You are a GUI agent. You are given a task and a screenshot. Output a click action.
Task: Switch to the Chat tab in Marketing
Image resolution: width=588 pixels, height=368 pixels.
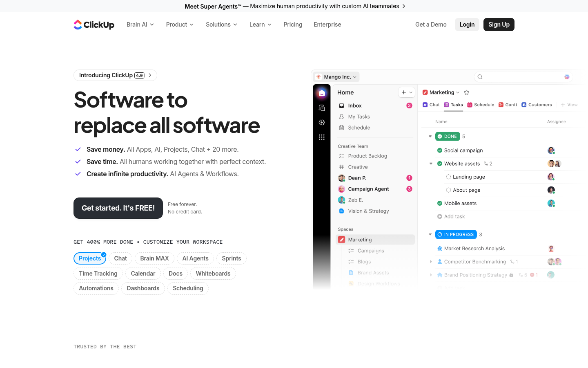(x=431, y=105)
